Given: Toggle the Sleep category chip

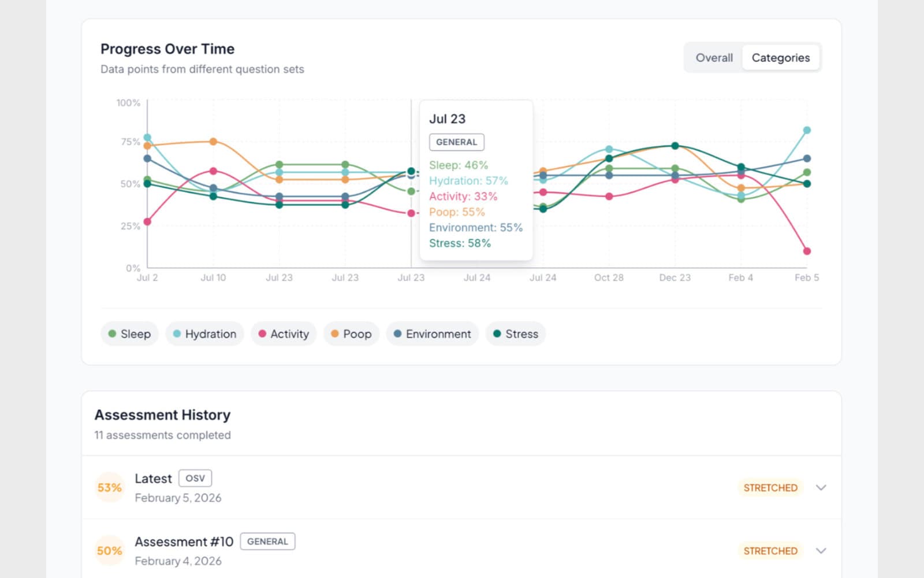Looking at the screenshot, I should 129,334.
